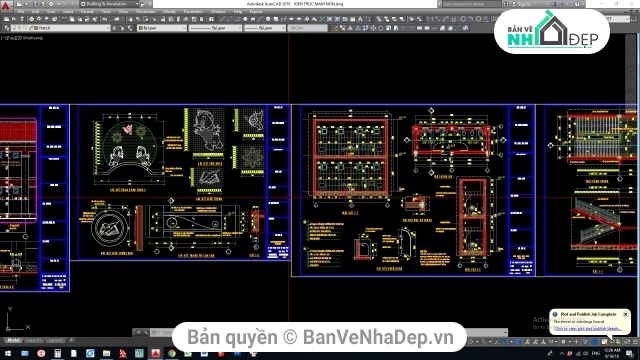This screenshot has width=640, height=360.
Task: Open the Draw menu
Action: [123, 12]
